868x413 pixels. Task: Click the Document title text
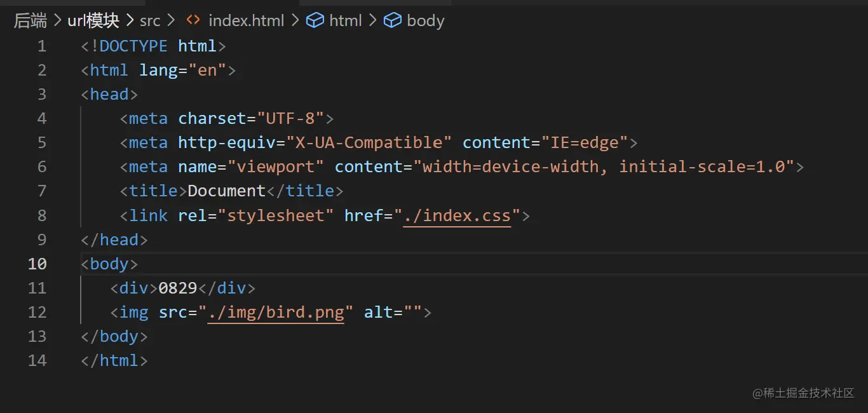point(226,191)
